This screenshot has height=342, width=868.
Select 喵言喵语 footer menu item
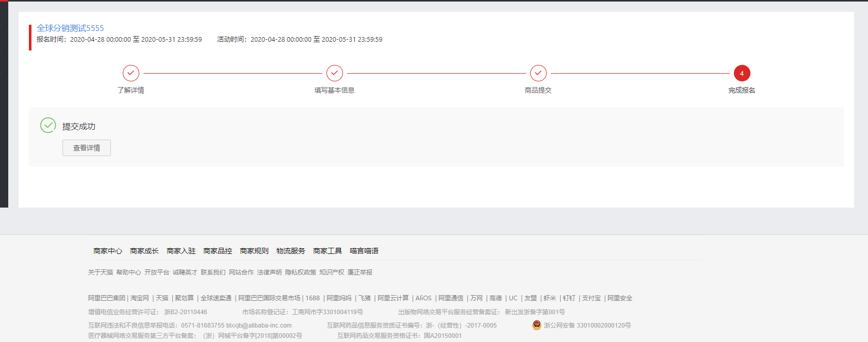(364, 251)
